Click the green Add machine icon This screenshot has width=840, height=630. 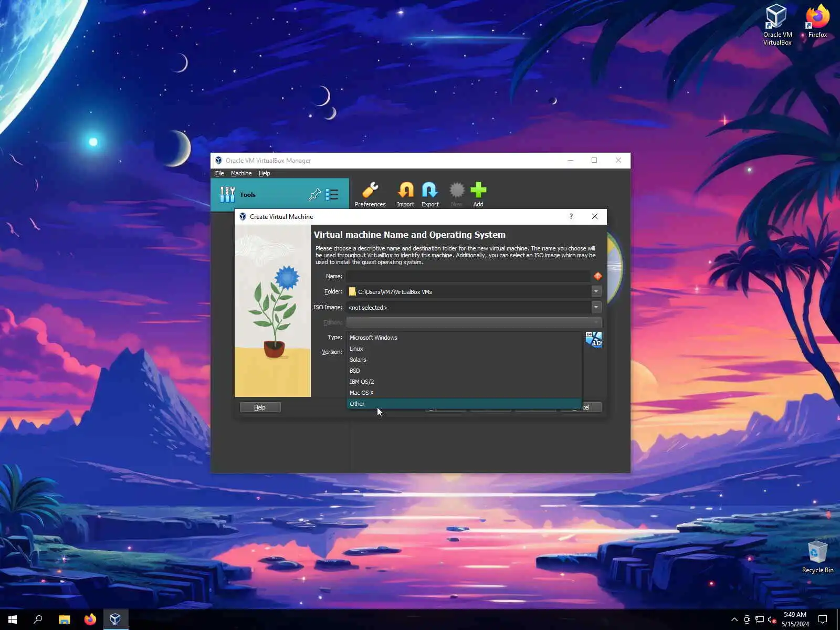coord(478,190)
